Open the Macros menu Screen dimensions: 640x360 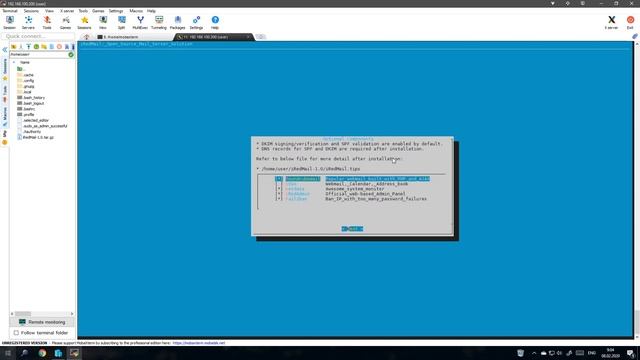pyautogui.click(x=136, y=11)
